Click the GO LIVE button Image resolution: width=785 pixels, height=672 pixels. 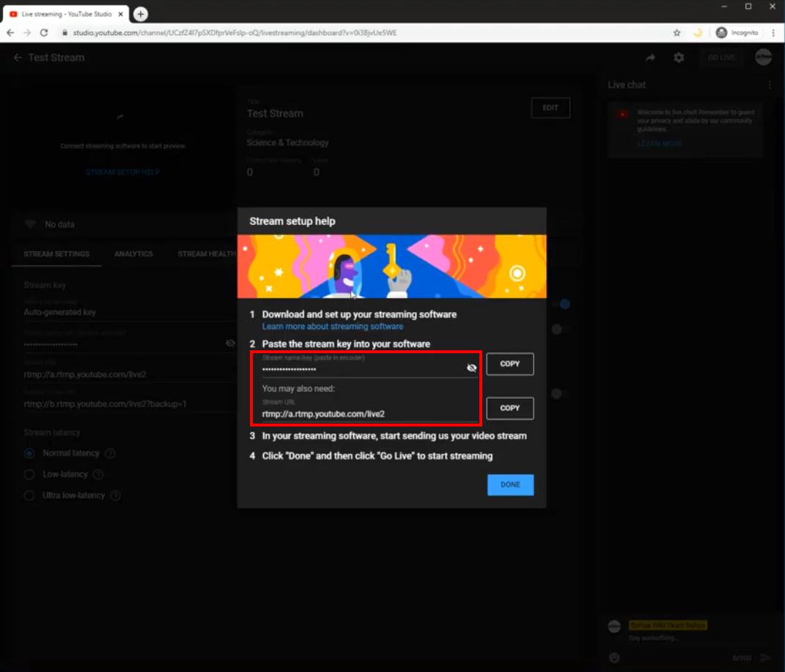pyautogui.click(x=721, y=58)
